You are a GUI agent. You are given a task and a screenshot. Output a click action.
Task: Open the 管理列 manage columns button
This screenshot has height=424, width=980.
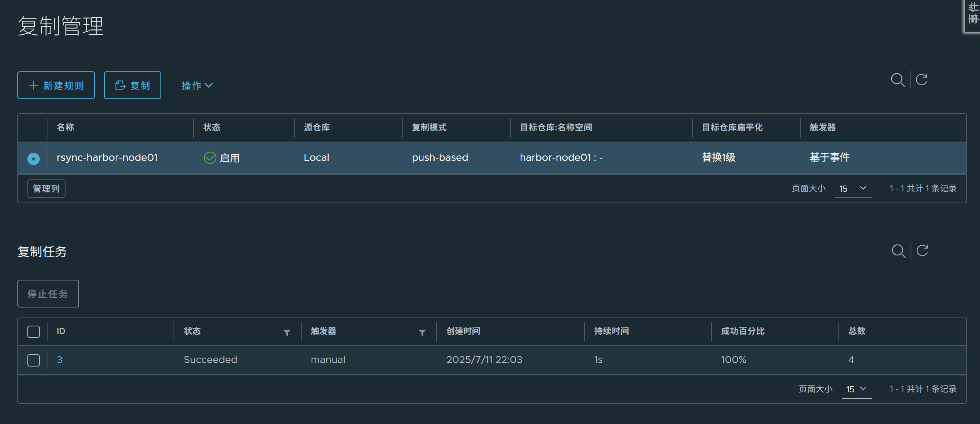click(46, 189)
